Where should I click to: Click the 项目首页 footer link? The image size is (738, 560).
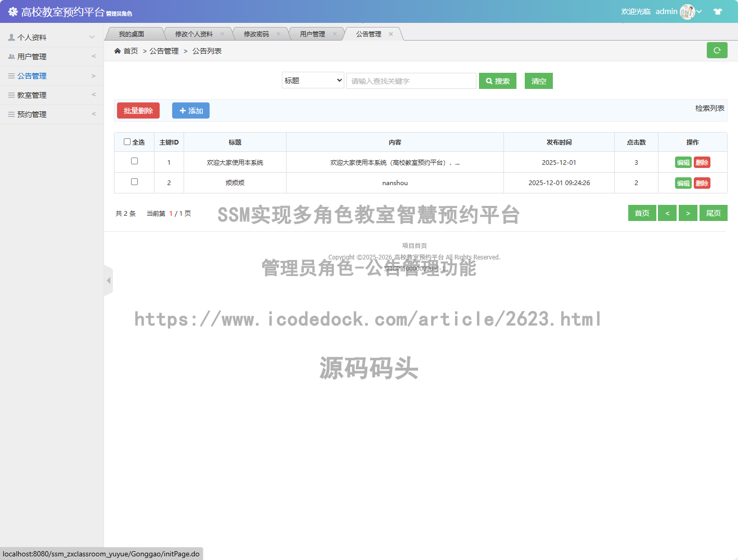point(413,245)
